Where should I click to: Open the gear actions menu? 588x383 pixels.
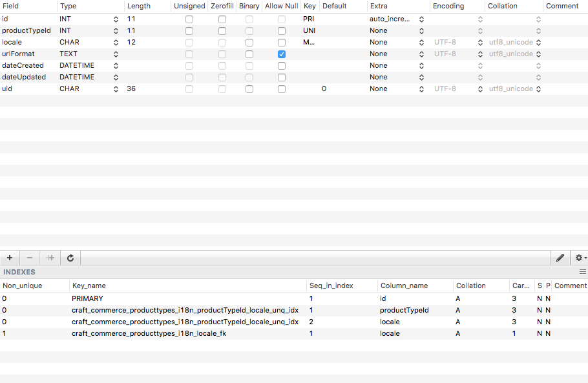click(580, 258)
